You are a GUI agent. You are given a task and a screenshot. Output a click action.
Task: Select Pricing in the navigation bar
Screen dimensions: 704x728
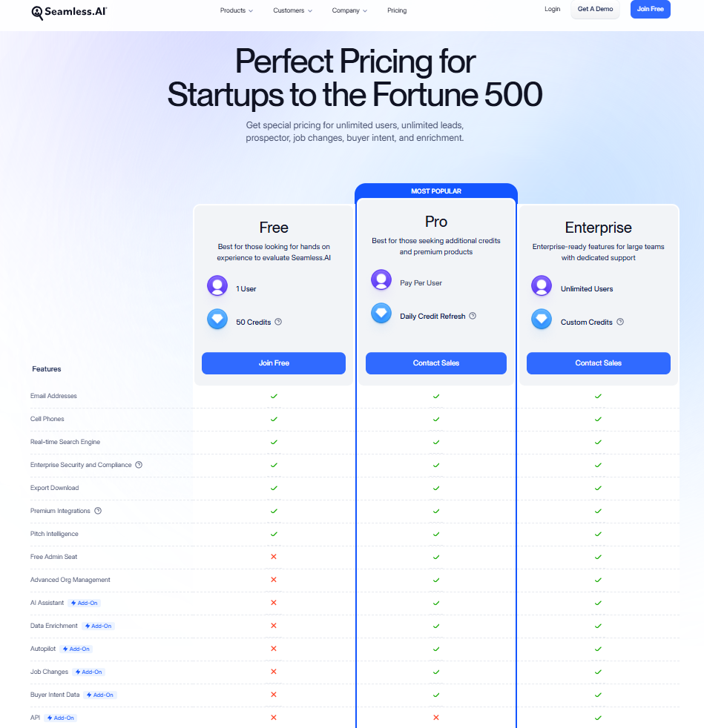pos(397,10)
